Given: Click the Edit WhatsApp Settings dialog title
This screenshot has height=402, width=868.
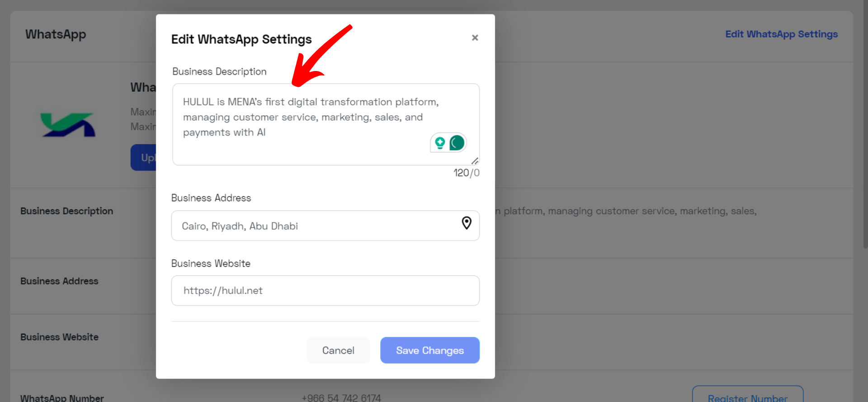Looking at the screenshot, I should click(x=241, y=40).
